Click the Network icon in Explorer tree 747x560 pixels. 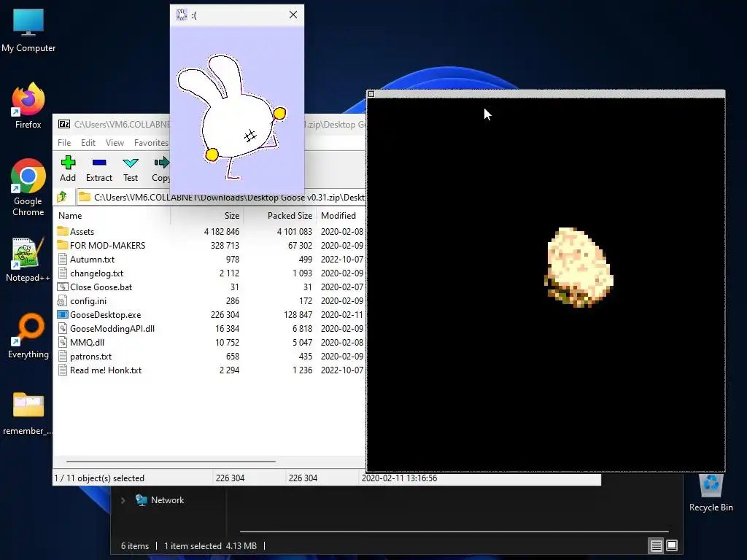(141, 500)
